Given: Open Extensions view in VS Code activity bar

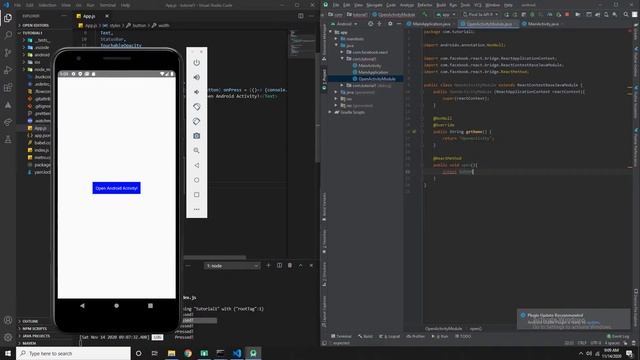Looking at the screenshot, I should click(x=8, y=87).
